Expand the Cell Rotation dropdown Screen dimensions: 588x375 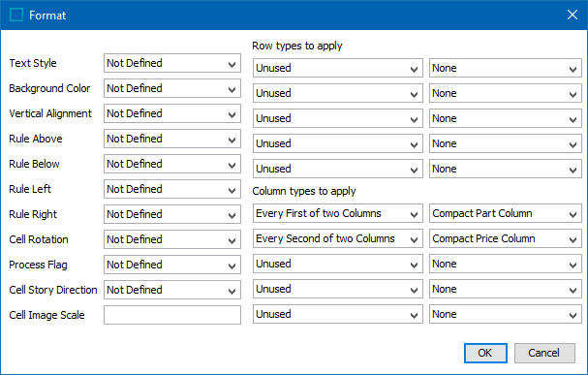tap(172, 239)
